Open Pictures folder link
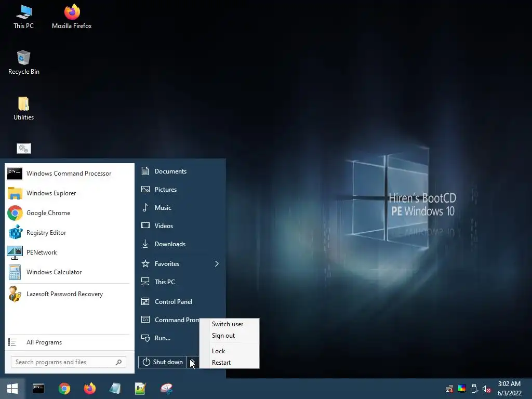The height and width of the screenshot is (399, 532). coord(180,189)
